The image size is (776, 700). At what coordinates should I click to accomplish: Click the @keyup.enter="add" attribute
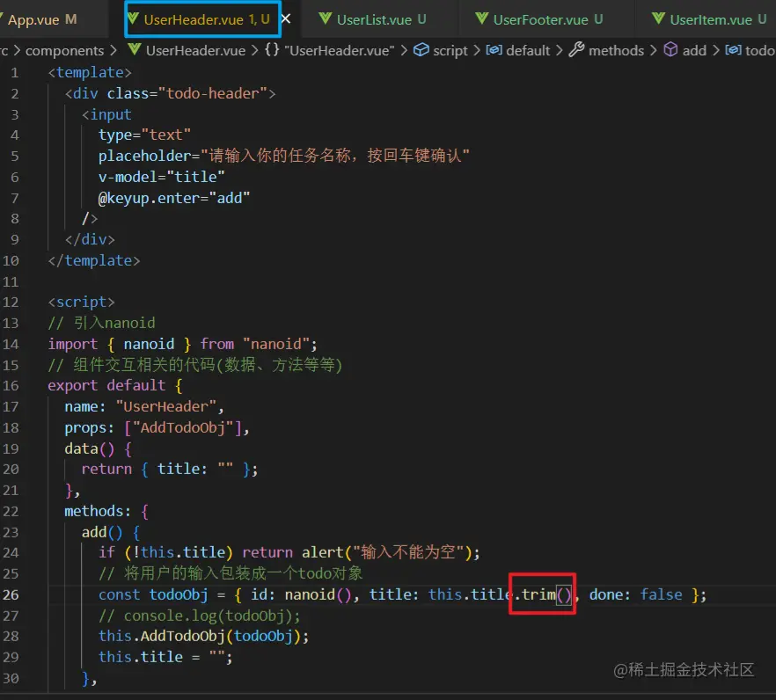173,199
